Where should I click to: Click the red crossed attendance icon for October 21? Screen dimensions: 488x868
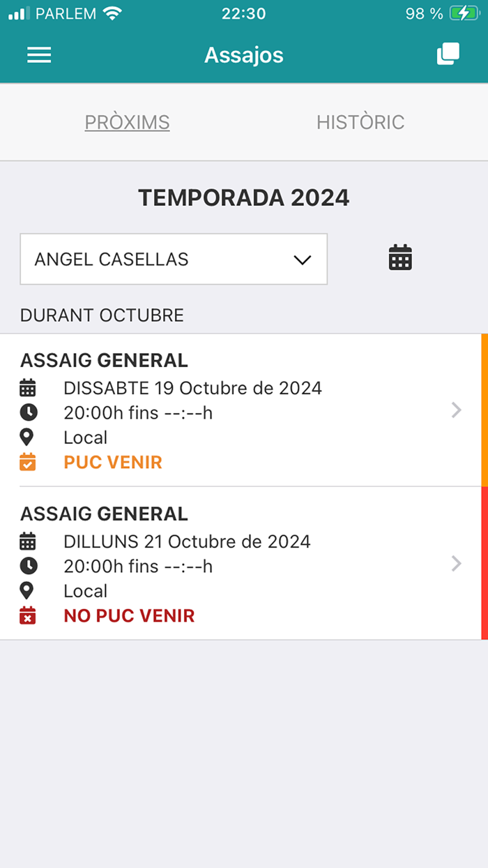tap(28, 615)
